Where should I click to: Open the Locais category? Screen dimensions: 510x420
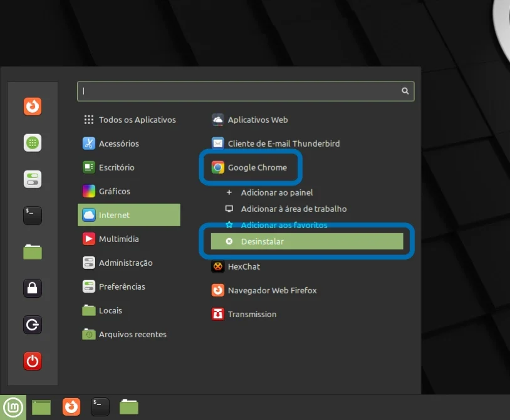click(x=129, y=310)
